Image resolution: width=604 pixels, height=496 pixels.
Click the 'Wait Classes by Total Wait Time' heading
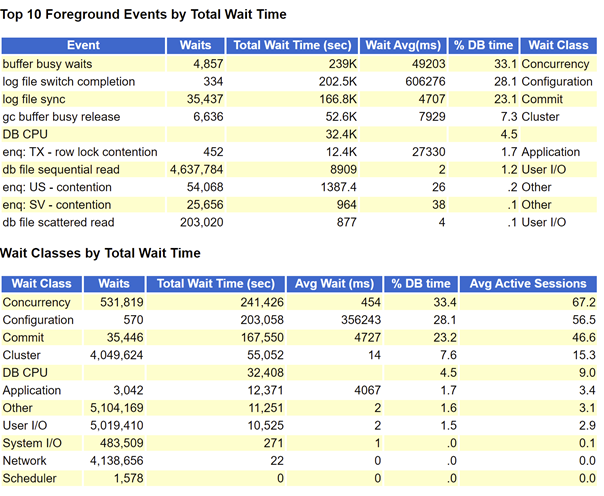pos(100,253)
